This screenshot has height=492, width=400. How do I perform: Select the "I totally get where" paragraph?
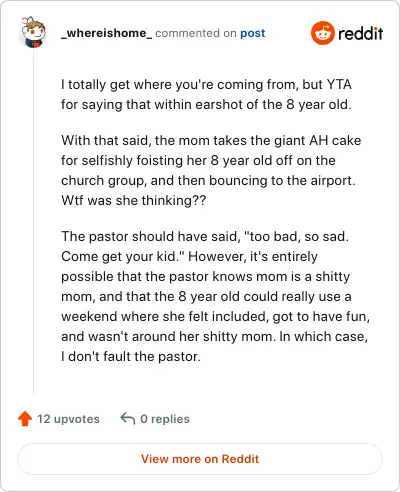206,94
